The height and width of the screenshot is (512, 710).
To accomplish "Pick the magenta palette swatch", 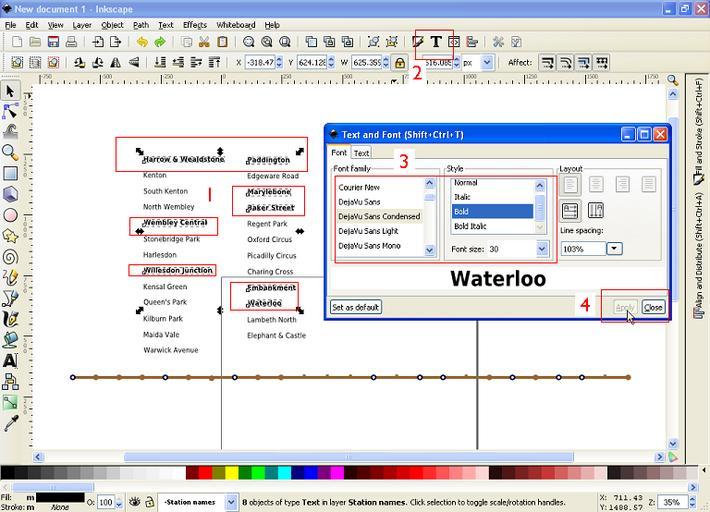I will click(x=337, y=473).
